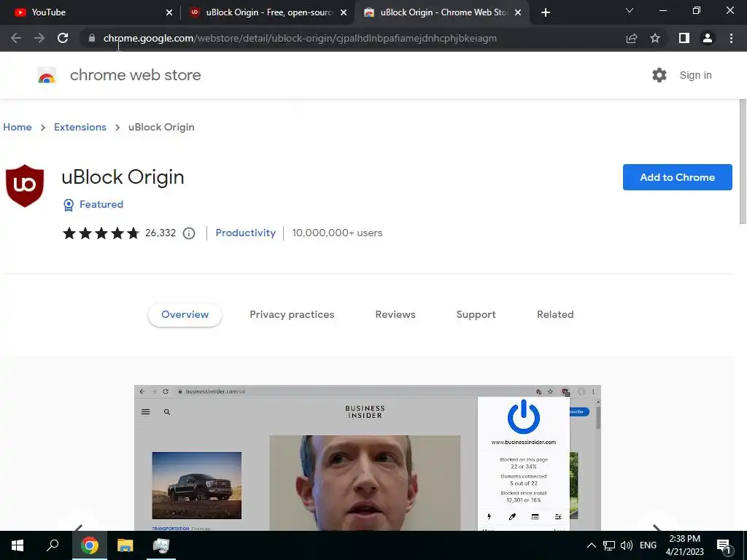Click the uBlock Origin shield logo
The image size is (747, 560).
tap(25, 186)
